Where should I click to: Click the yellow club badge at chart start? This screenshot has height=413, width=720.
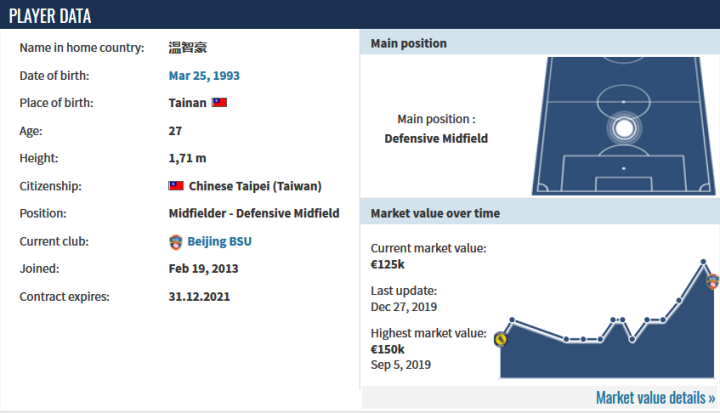pyautogui.click(x=501, y=339)
